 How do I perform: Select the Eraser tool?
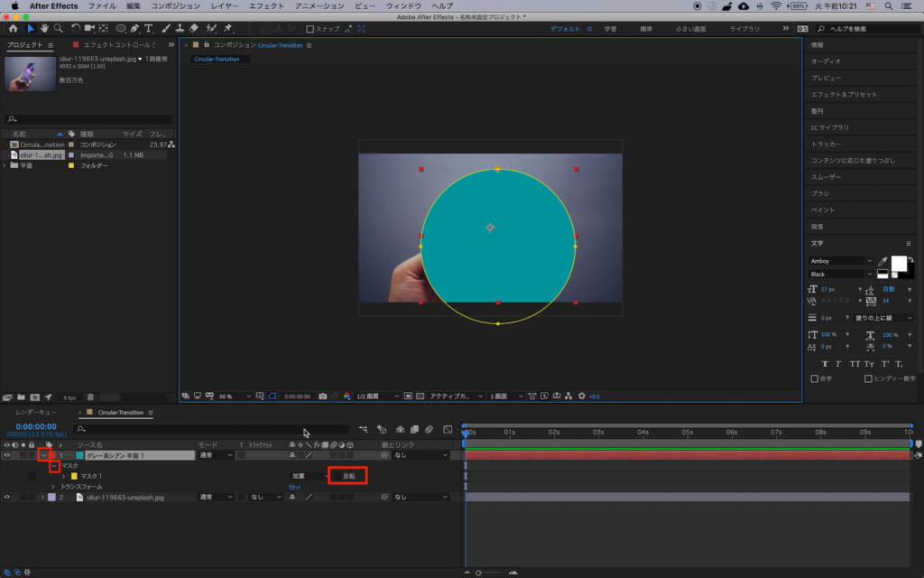click(194, 28)
